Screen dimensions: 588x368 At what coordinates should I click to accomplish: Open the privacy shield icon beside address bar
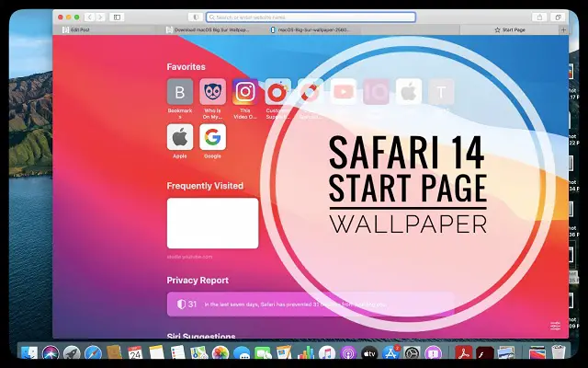point(196,17)
